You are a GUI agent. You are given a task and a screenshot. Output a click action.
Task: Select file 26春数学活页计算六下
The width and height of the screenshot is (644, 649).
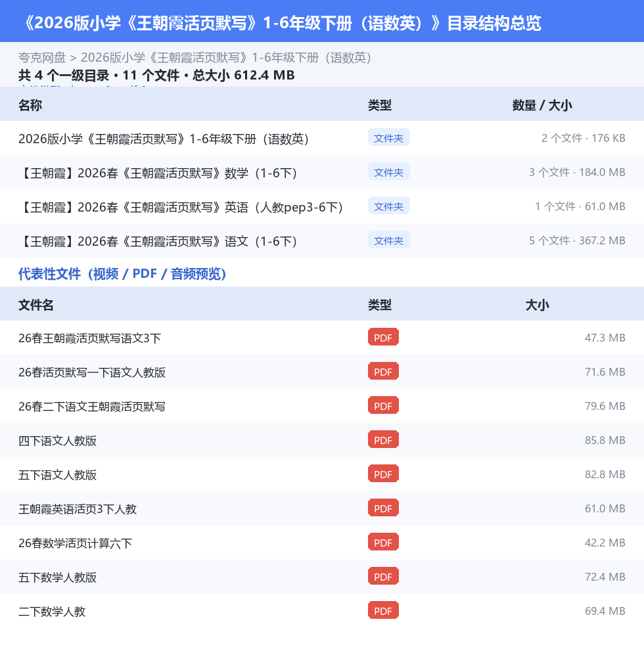pyautogui.click(x=322, y=543)
